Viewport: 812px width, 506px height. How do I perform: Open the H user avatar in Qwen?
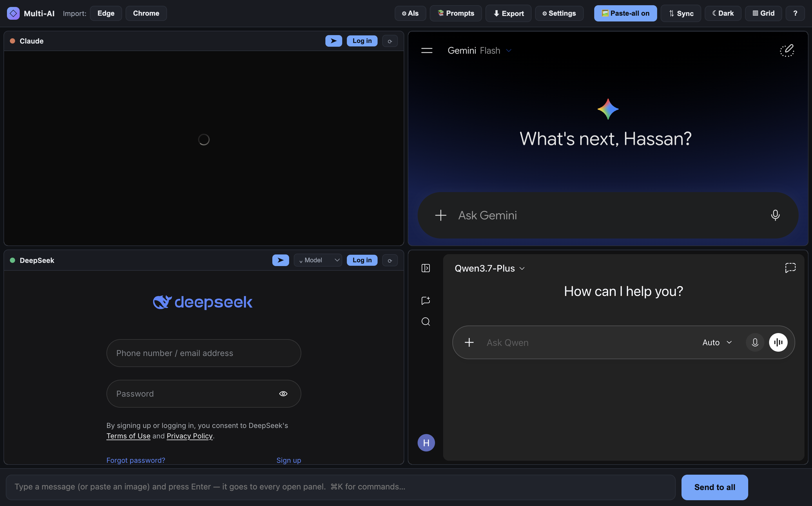click(426, 443)
